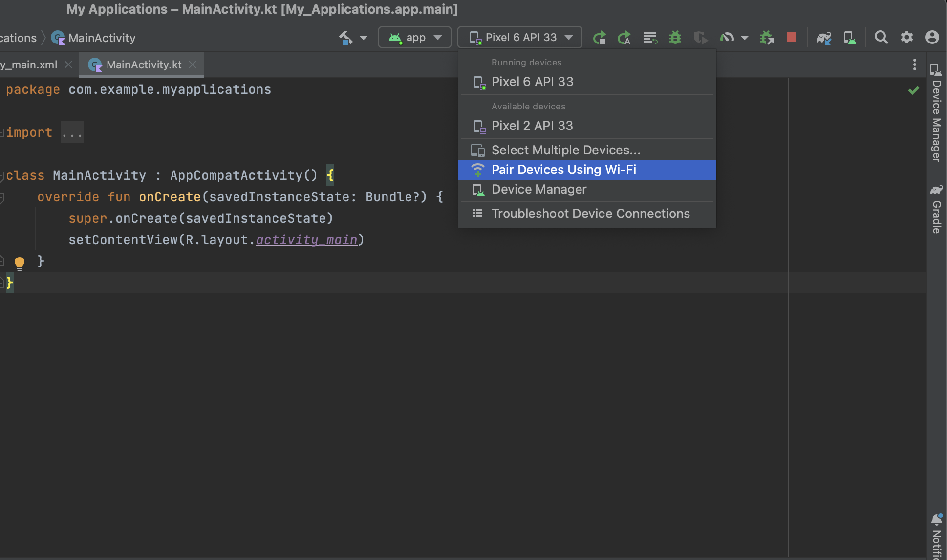Screen dimensions: 947x560
Task: Click the red Stop button
Action: 792,38
